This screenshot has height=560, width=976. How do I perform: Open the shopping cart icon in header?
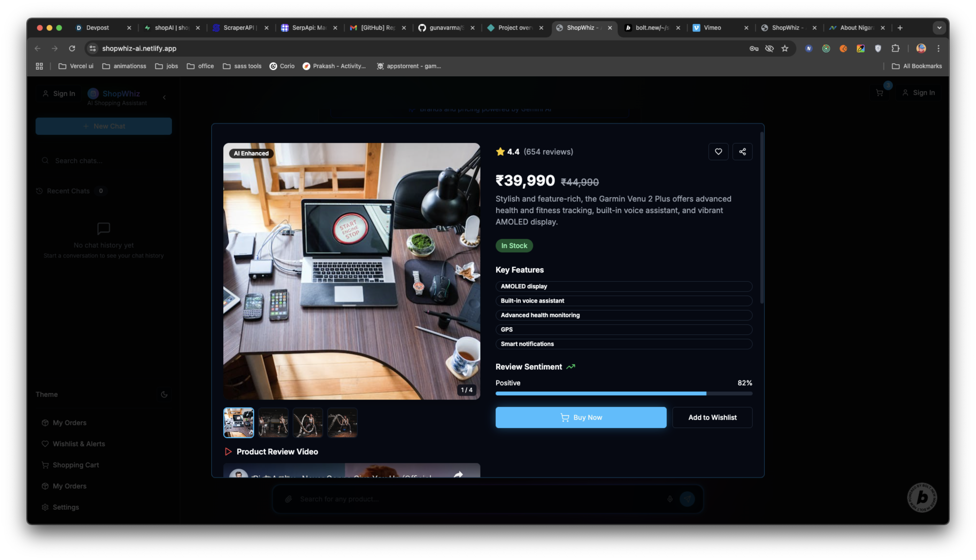click(x=879, y=93)
